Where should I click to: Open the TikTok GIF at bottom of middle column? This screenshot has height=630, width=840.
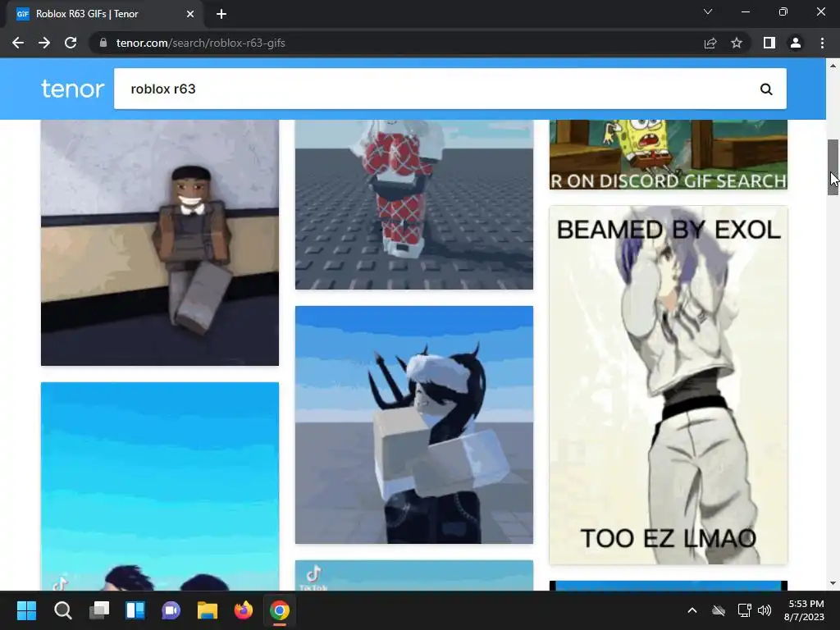tap(414, 575)
